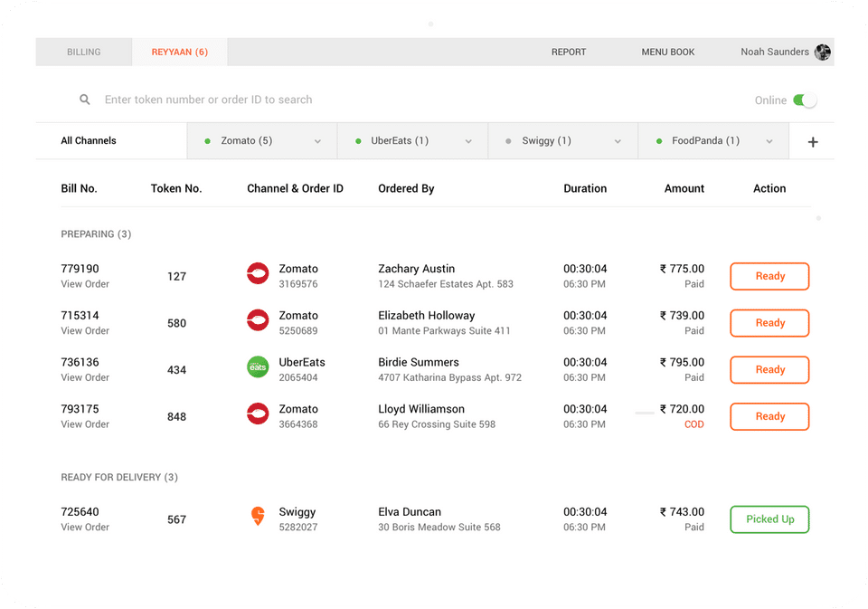Screen dimensions: 868x609
Task: Click amount ₹ 775.00
Action: [x=682, y=269]
